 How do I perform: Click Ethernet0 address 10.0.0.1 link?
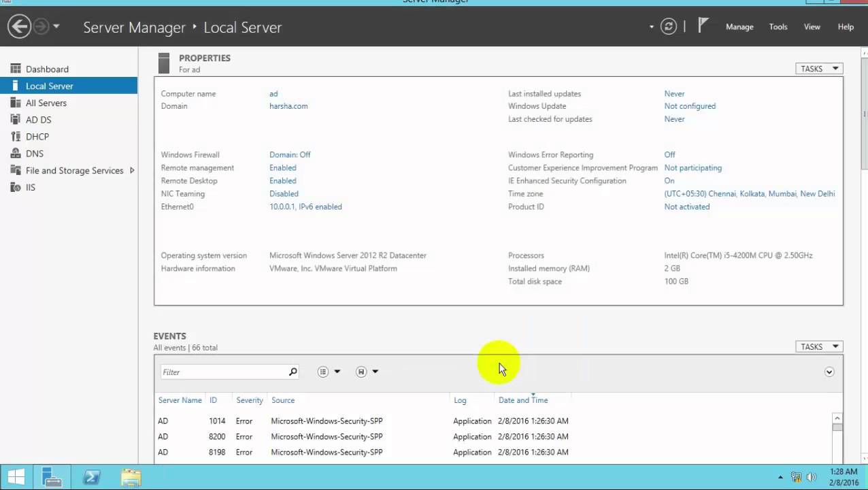click(305, 206)
